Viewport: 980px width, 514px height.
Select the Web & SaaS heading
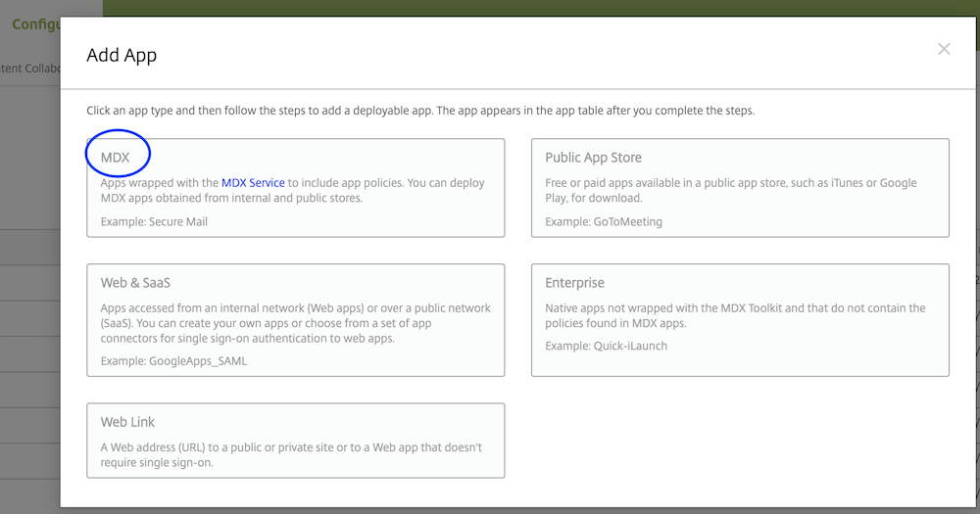click(x=135, y=283)
